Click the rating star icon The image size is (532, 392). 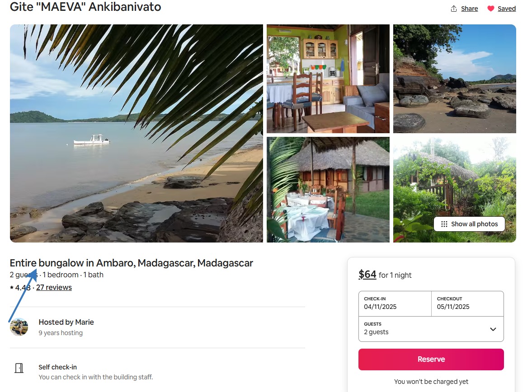click(x=12, y=288)
